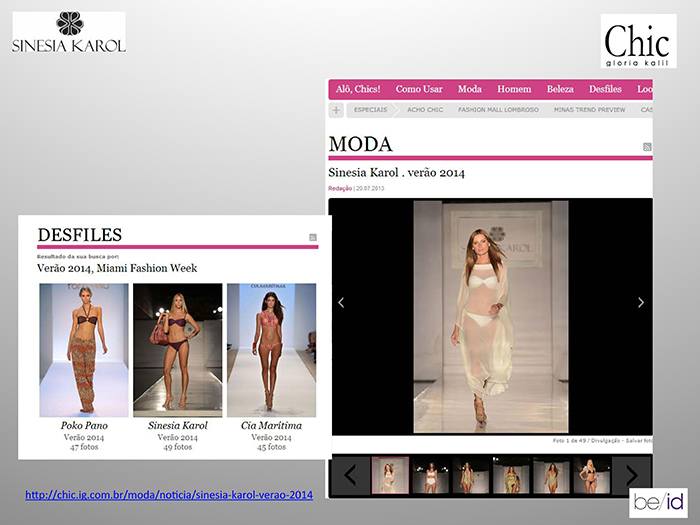Click the '47 fotos' text under Poko Pano
Image resolution: width=700 pixels, height=525 pixels.
84,447
